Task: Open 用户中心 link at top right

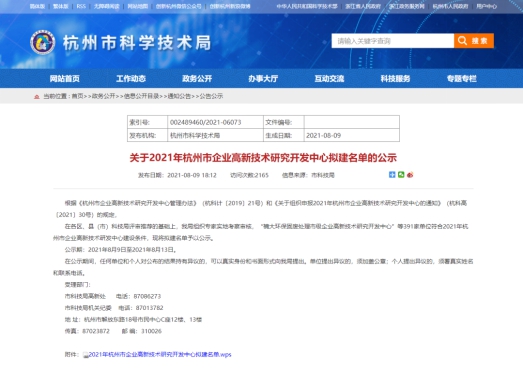Action: coord(486,6)
